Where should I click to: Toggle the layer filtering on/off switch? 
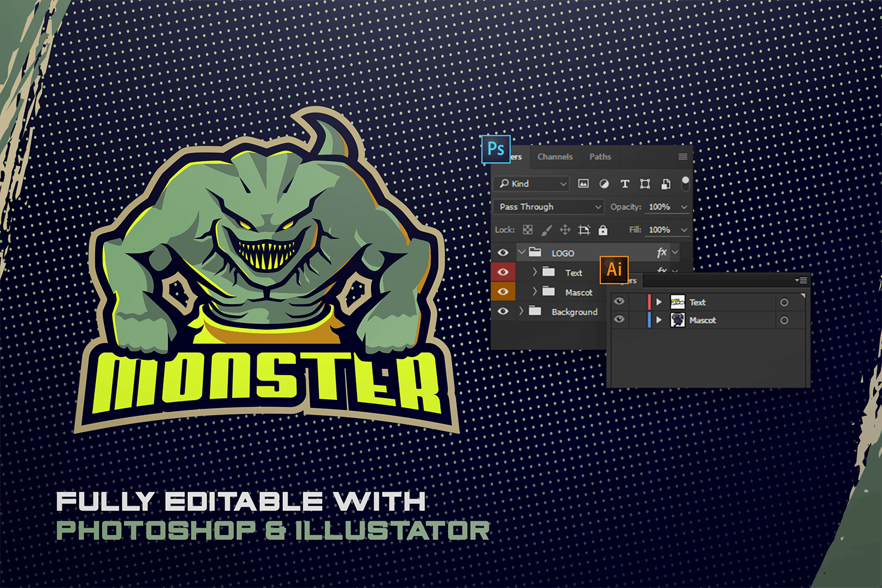(685, 183)
